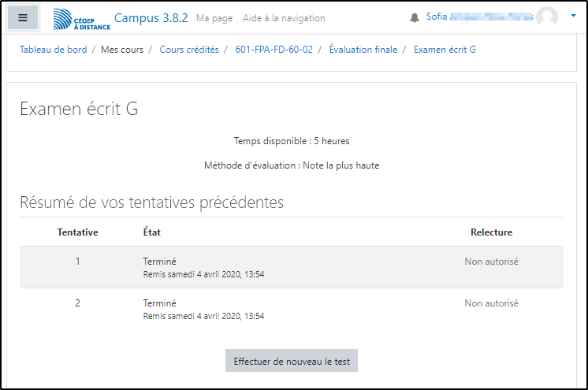Open the Cours crédités breadcrumb
The height and width of the screenshot is (390, 588).
(189, 50)
